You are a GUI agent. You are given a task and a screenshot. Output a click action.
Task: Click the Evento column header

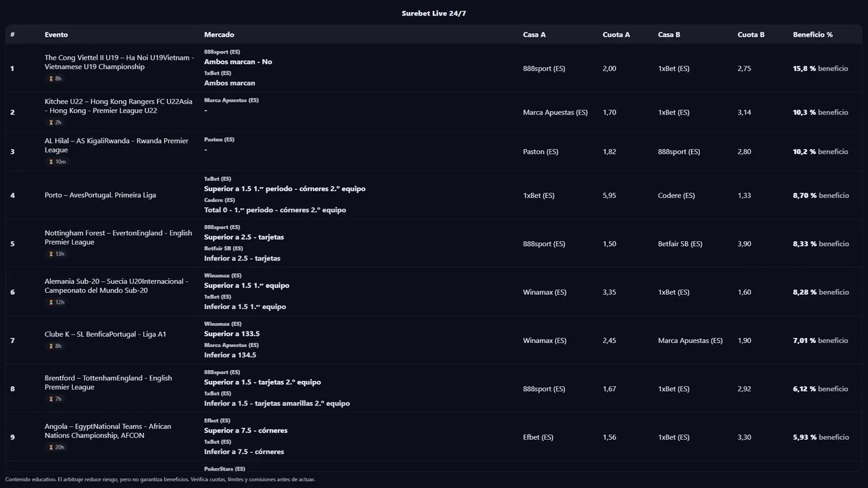point(56,35)
